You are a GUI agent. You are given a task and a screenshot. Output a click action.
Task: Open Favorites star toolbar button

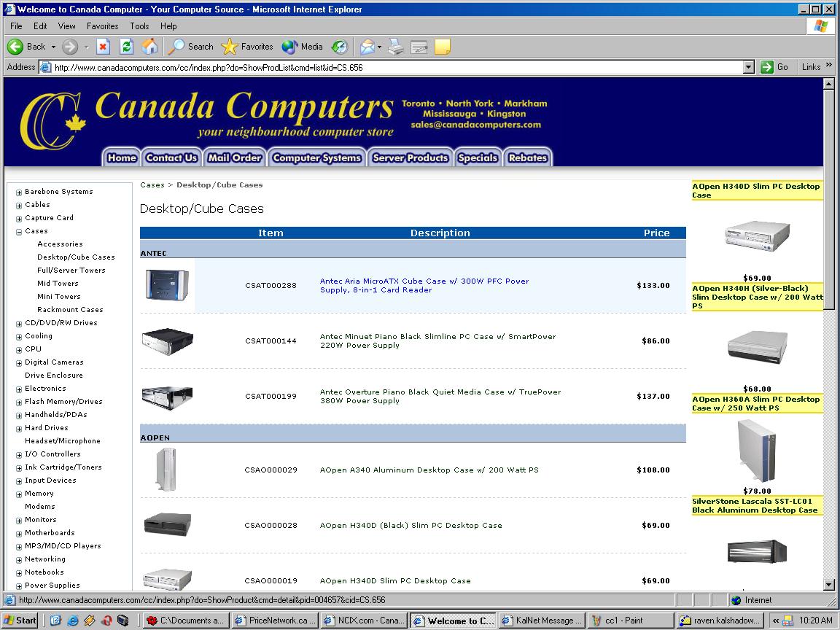point(247,47)
